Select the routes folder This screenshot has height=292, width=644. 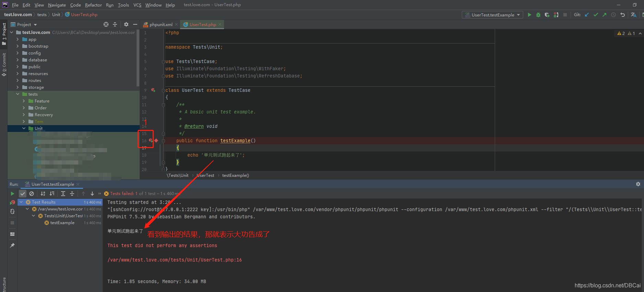(x=35, y=81)
